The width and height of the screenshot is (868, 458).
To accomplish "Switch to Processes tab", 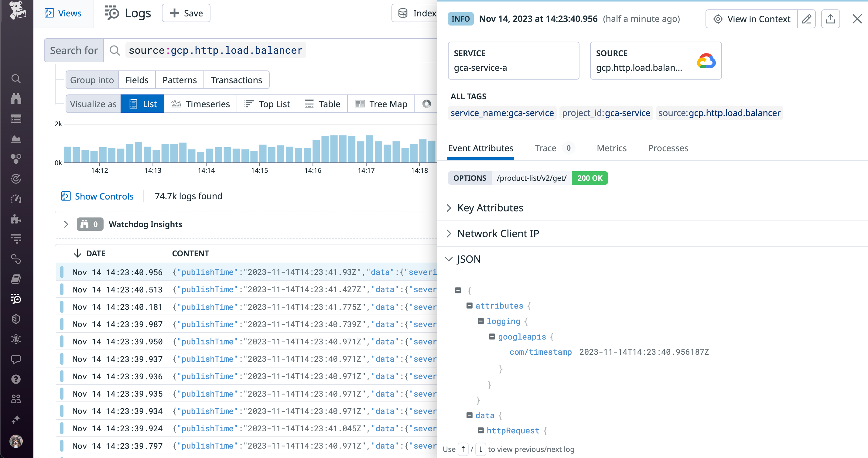I will pos(668,148).
